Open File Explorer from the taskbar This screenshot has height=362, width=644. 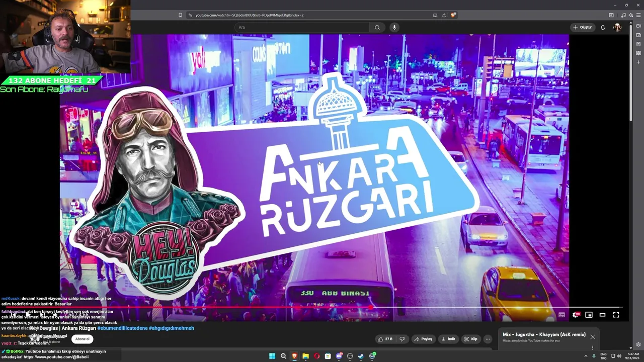305,356
